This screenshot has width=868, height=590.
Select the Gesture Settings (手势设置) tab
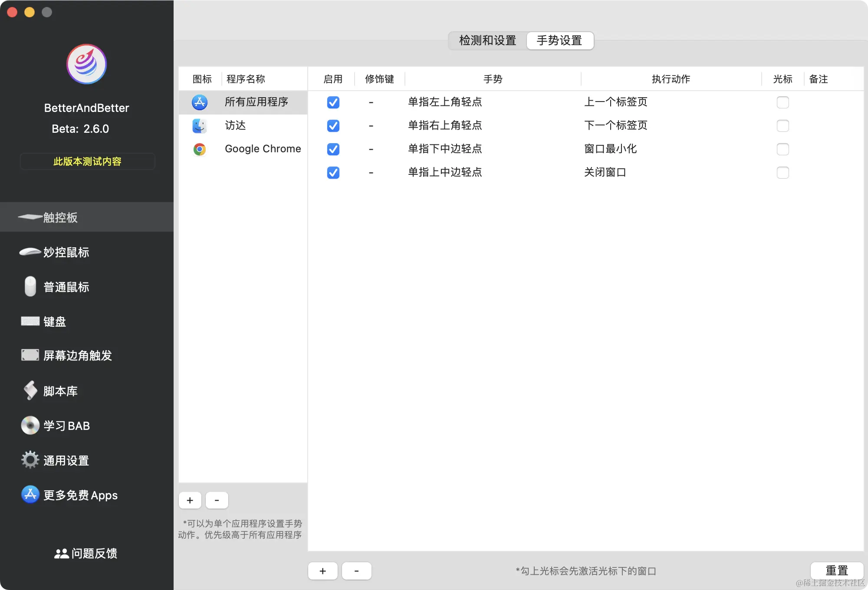[559, 41]
